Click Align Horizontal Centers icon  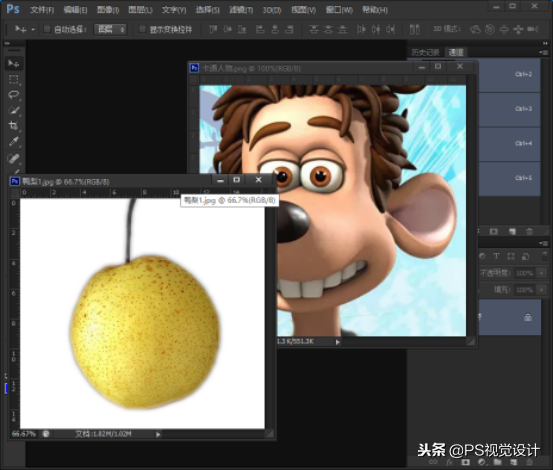(x=275, y=29)
